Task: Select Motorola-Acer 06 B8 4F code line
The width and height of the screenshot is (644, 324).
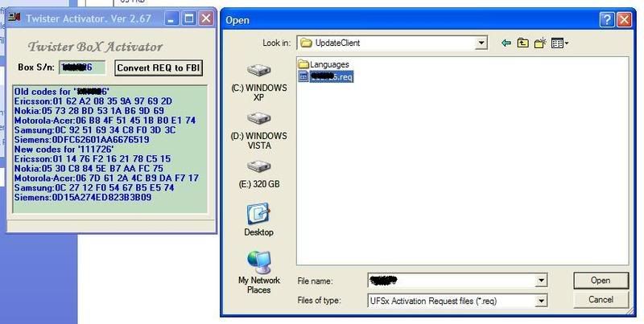Action: [x=105, y=121]
